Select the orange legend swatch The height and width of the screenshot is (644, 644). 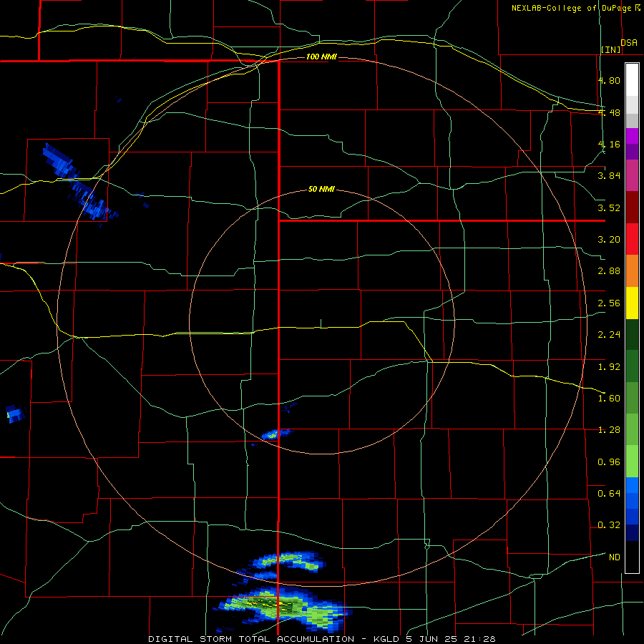point(632,270)
